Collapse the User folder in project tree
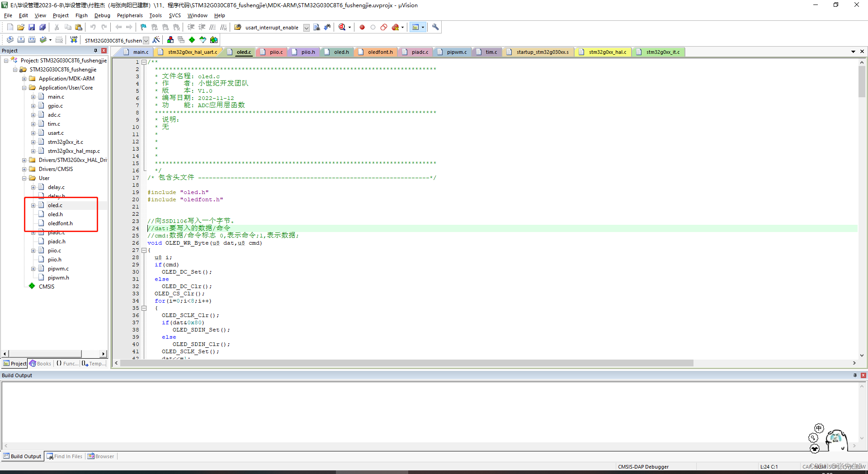The image size is (868, 474). pyautogui.click(x=24, y=178)
